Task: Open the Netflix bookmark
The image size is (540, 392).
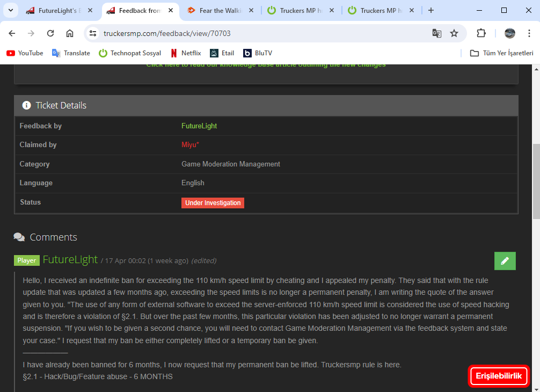Action: pyautogui.click(x=186, y=53)
